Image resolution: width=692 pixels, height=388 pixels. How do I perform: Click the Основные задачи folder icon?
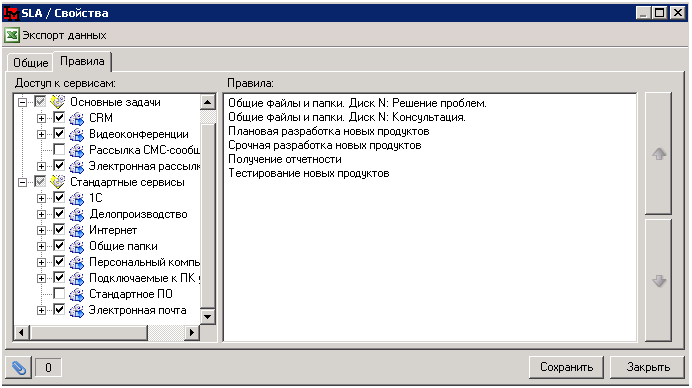pos(57,102)
